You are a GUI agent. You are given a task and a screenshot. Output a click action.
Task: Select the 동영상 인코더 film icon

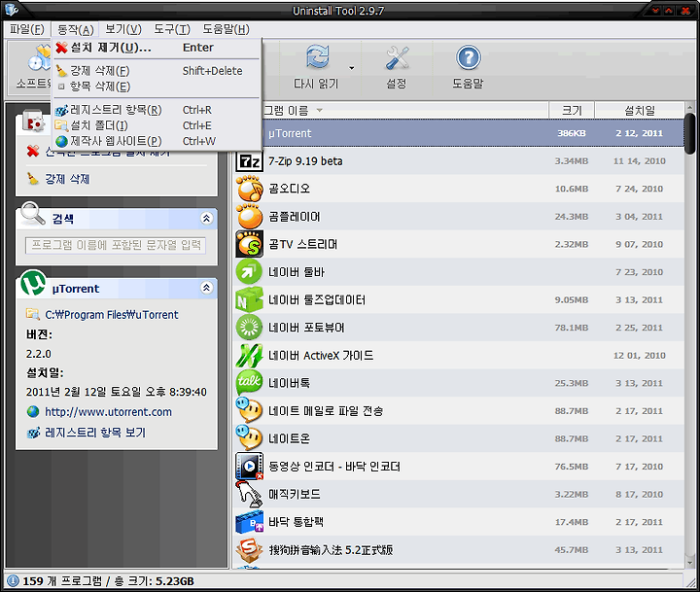[x=249, y=466]
